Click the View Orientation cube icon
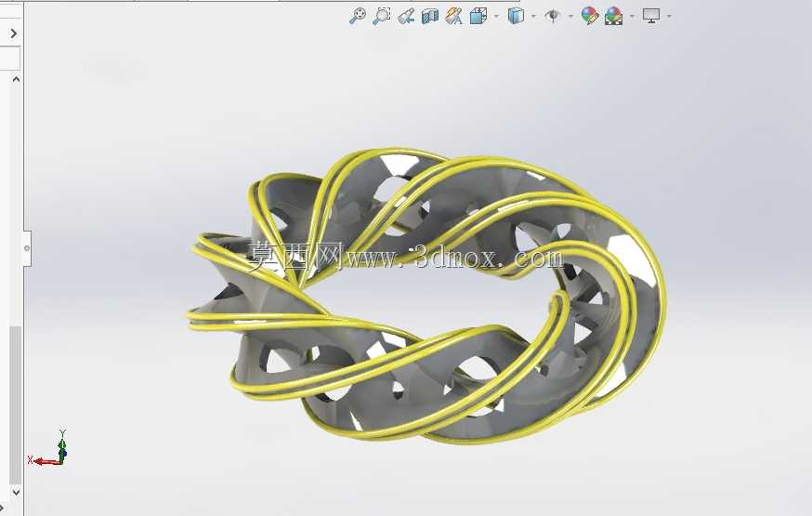 [x=478, y=16]
